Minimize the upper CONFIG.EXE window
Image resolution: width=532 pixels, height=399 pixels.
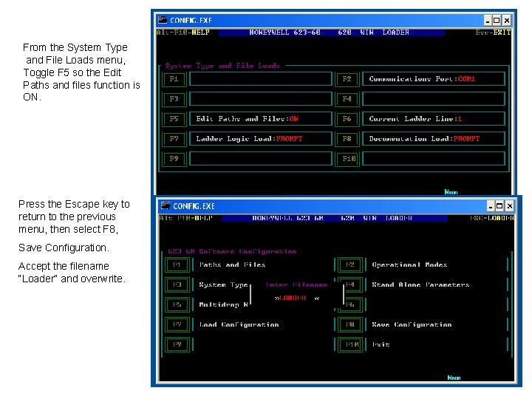click(488, 21)
